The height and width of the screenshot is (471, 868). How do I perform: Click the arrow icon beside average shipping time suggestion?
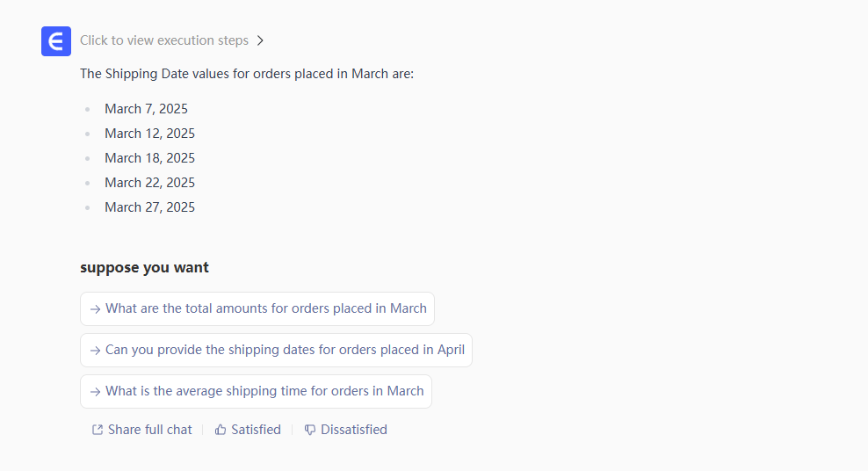[x=95, y=391]
